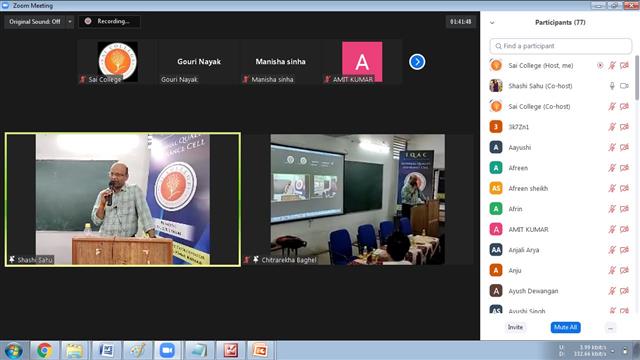Click the meeting timer 01:41:48
640x360 pixels.
[460, 22]
